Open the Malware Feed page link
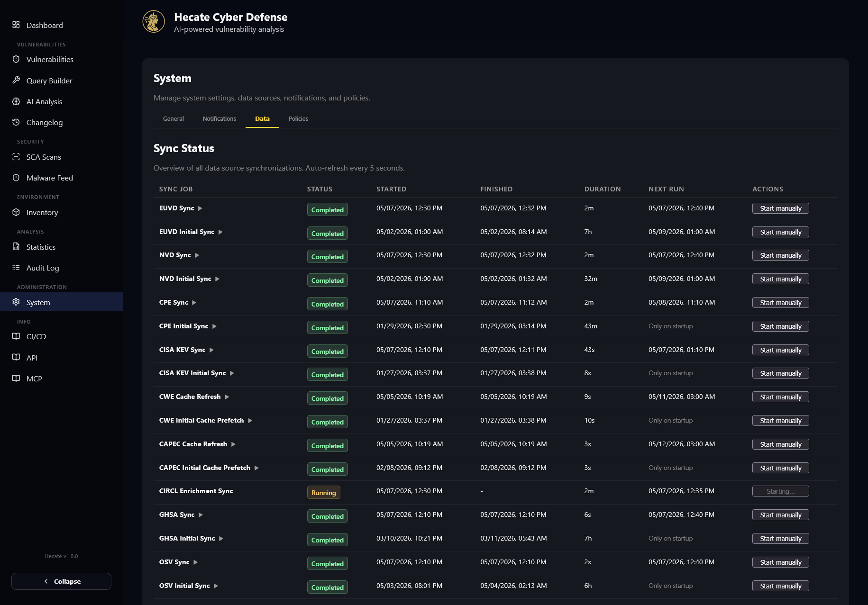Screen dimensions: 868x605 coord(50,178)
